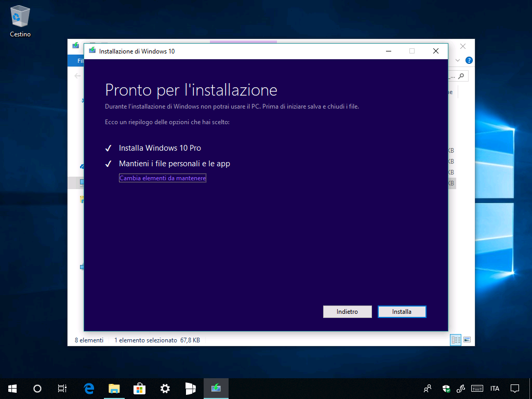The height and width of the screenshot is (399, 532).
Task: Open the white tiled app in taskbar
Action: [191, 389]
